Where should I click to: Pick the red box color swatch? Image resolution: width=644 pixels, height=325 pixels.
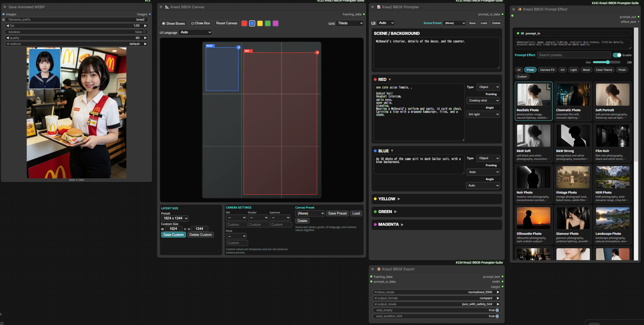point(244,23)
